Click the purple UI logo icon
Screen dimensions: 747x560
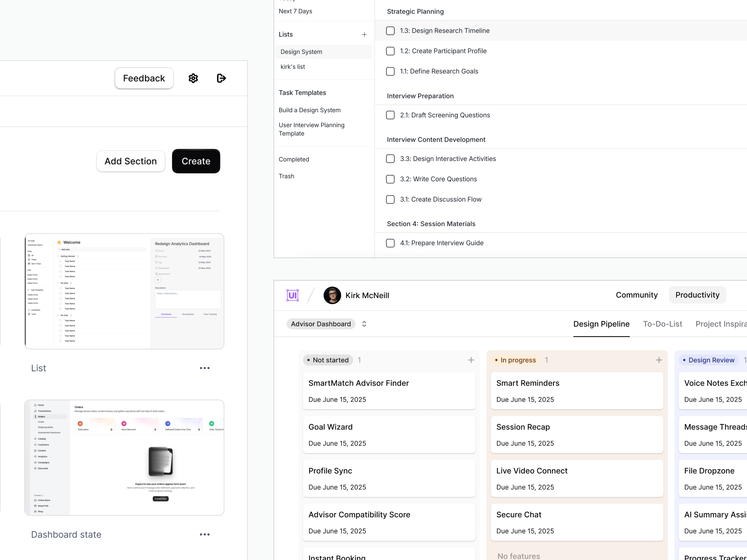[292, 295]
